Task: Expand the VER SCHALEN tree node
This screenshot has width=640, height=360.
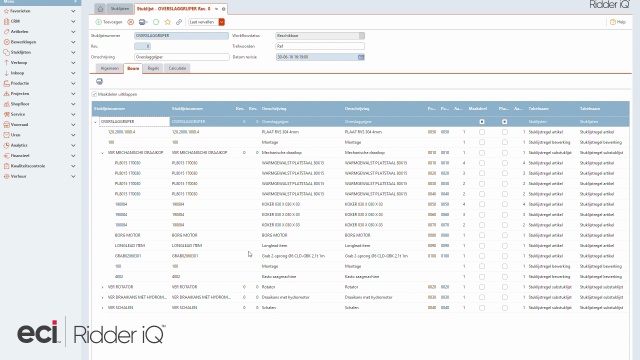Action: pos(102,308)
